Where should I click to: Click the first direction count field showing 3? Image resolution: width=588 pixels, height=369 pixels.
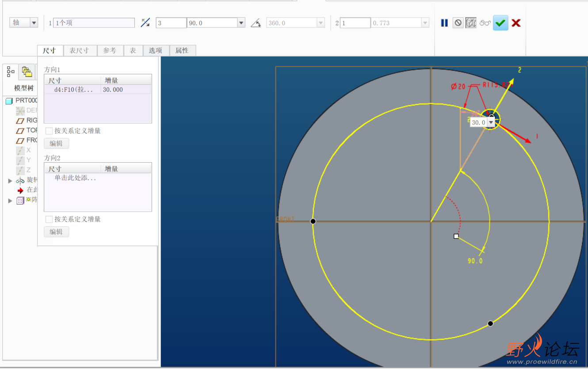tap(171, 23)
